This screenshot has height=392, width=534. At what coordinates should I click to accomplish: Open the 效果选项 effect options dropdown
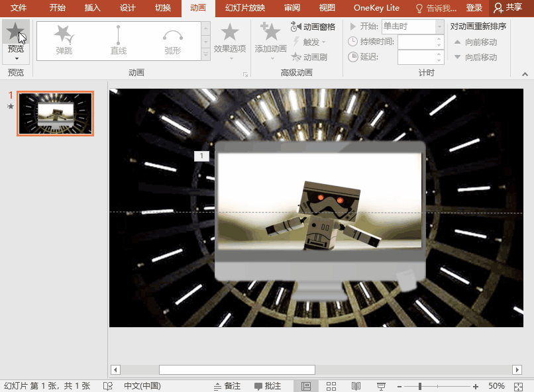click(230, 40)
